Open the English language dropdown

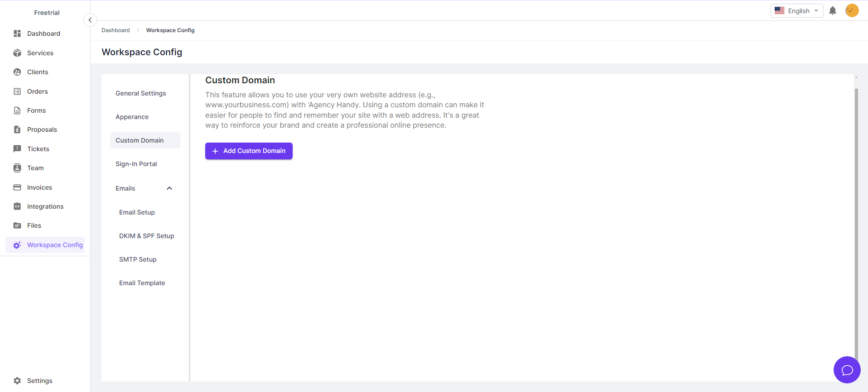tap(796, 11)
